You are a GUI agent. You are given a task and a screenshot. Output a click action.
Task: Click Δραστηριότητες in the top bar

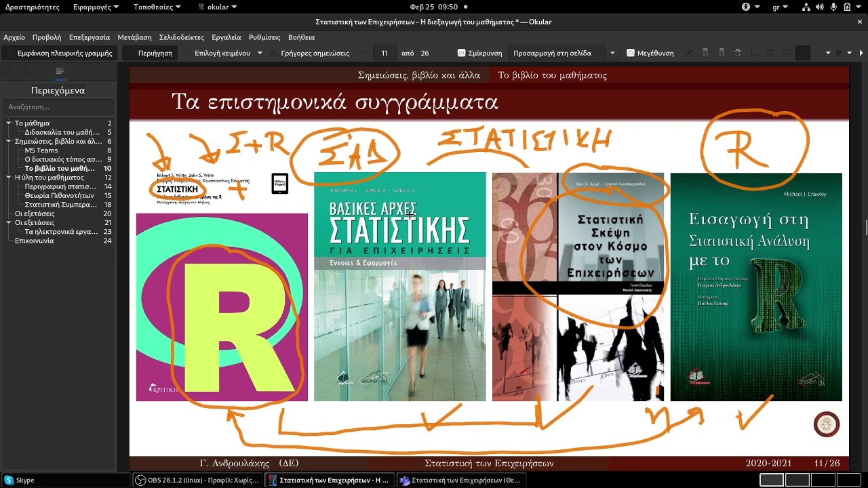[x=31, y=7]
